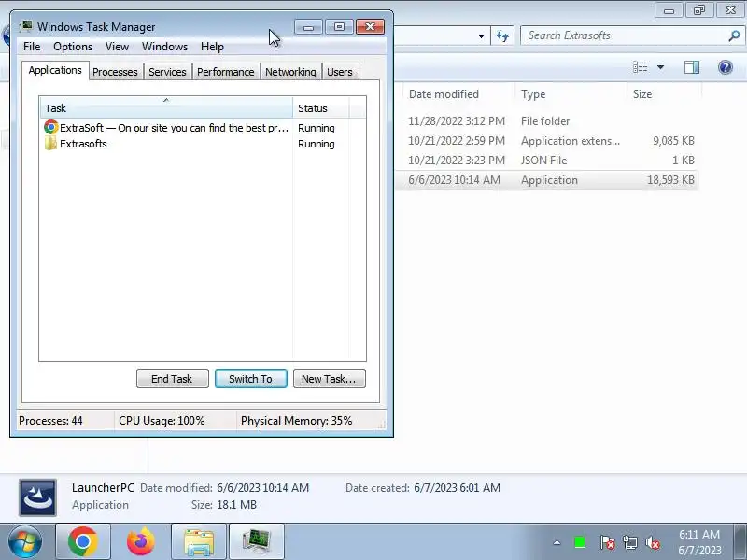Screen dimensions: 747x560
Task: Click the LauncherPC name in details pane
Action: [x=103, y=487]
